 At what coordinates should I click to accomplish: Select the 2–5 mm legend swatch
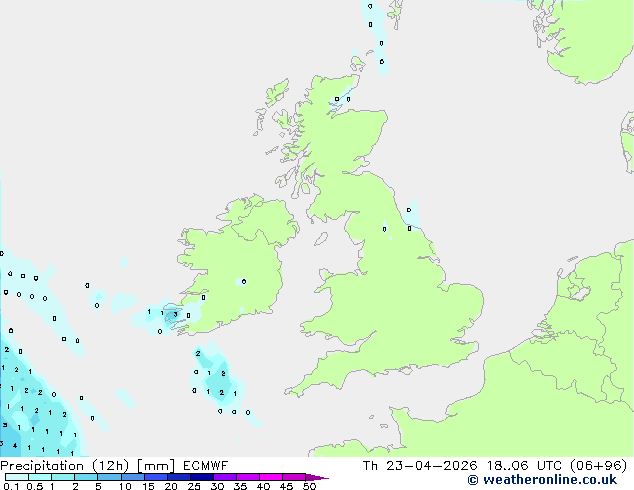pos(86,477)
